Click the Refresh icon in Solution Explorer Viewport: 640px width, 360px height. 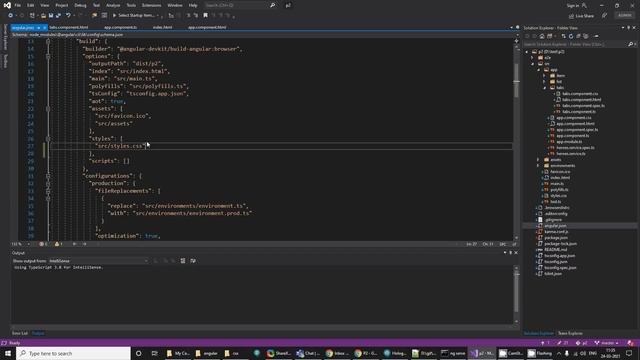(571, 36)
